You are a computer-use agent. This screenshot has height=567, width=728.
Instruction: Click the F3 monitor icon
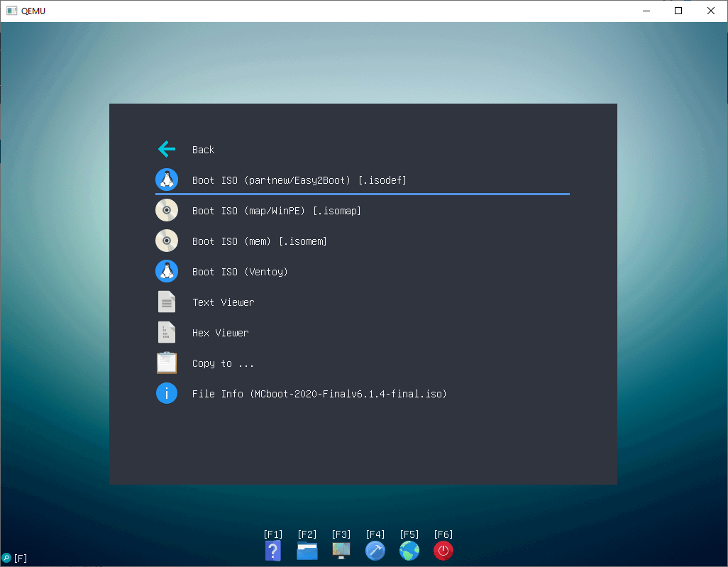pyautogui.click(x=341, y=551)
